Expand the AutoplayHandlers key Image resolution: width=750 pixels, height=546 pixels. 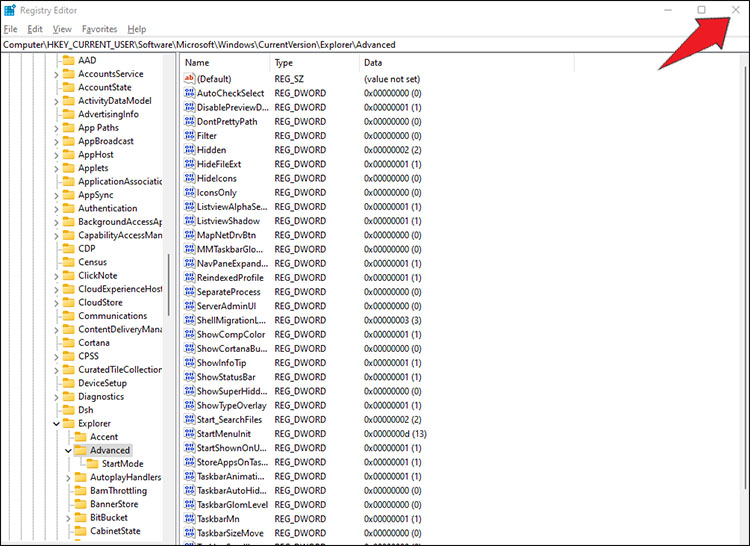(68, 478)
